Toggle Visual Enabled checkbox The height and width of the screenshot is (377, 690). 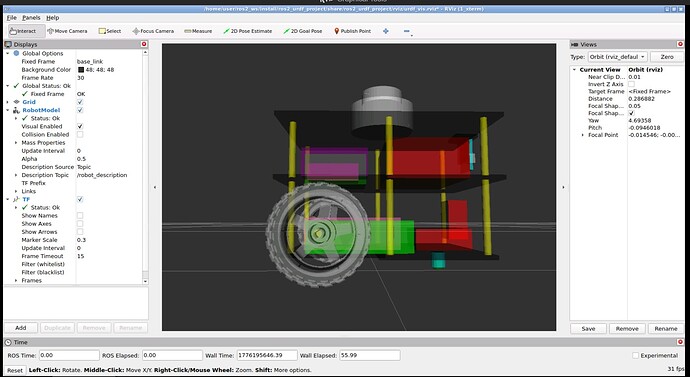[80, 126]
